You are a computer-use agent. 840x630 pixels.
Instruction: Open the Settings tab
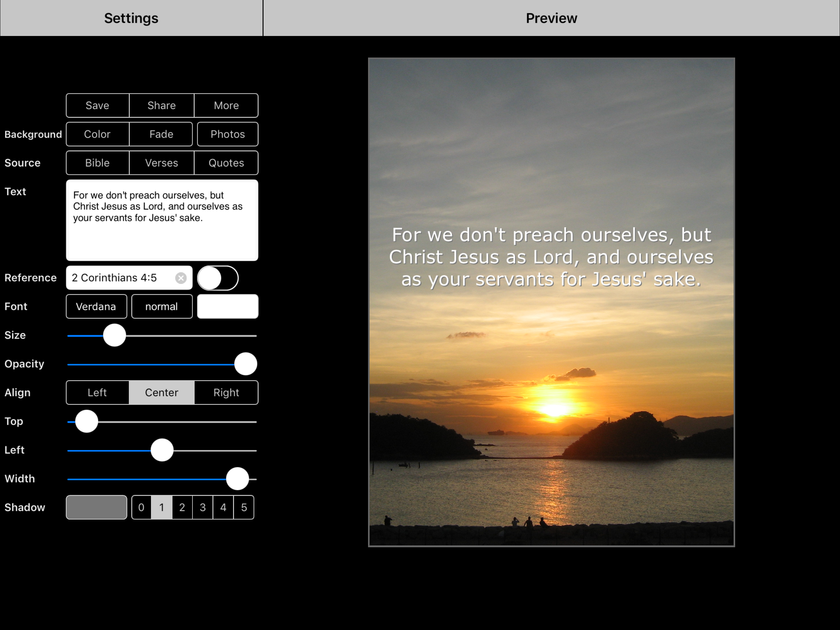tap(131, 18)
